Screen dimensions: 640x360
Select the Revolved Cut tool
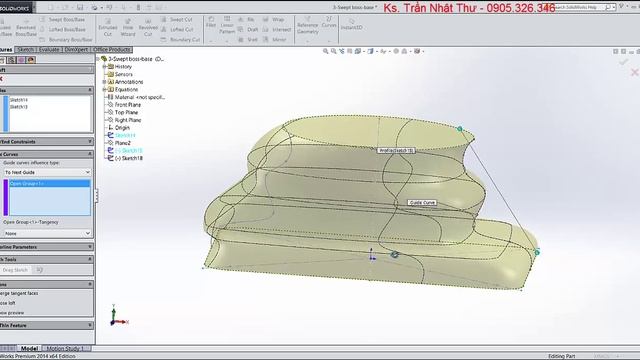(x=148, y=27)
